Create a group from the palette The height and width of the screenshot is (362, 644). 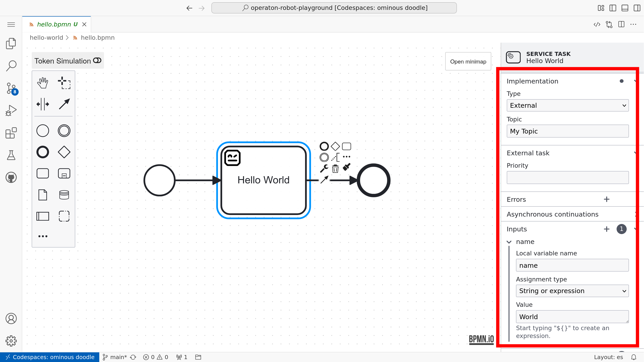click(64, 216)
